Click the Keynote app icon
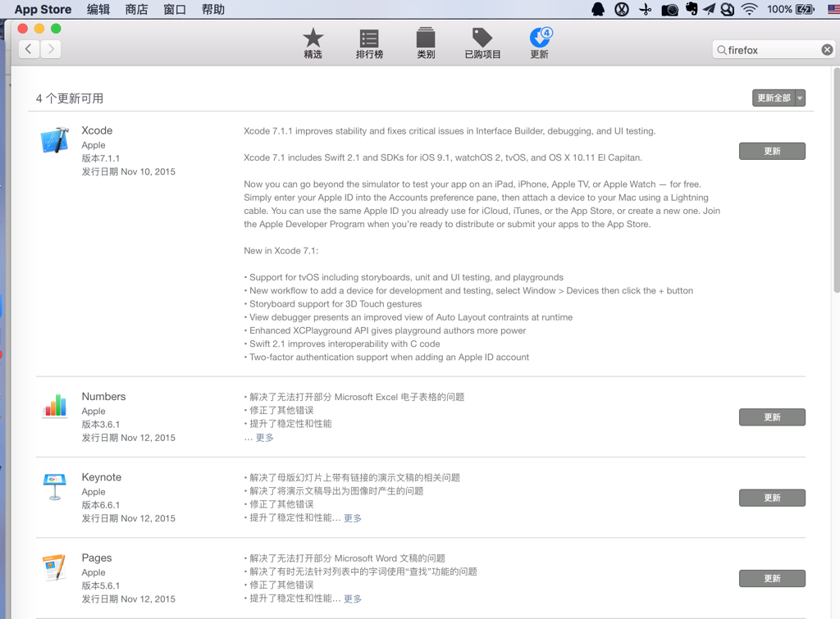Image resolution: width=840 pixels, height=619 pixels. tap(55, 487)
